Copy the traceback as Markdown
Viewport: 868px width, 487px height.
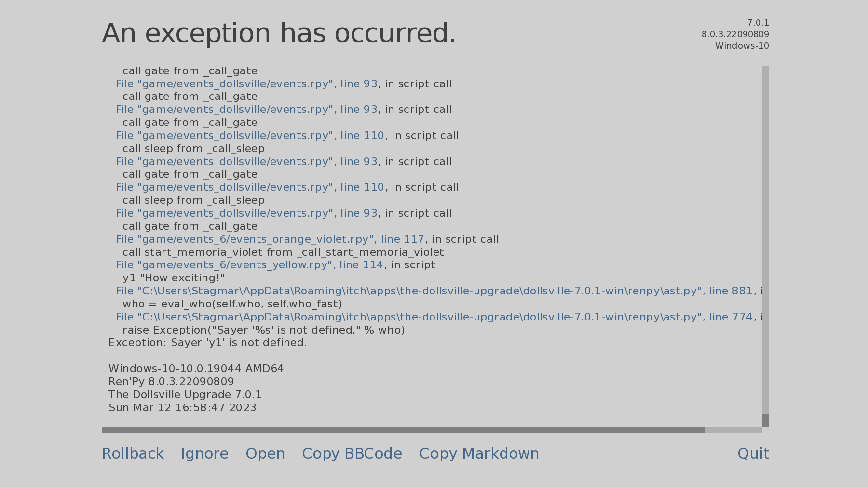click(479, 454)
